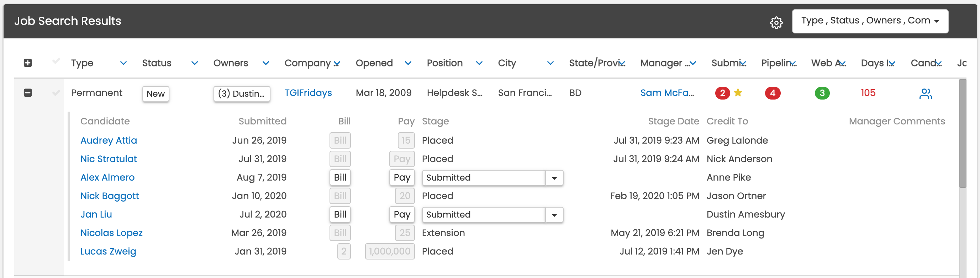This screenshot has width=980, height=278.
Task: Open candidate Audrey Attia's profile
Action: point(109,140)
